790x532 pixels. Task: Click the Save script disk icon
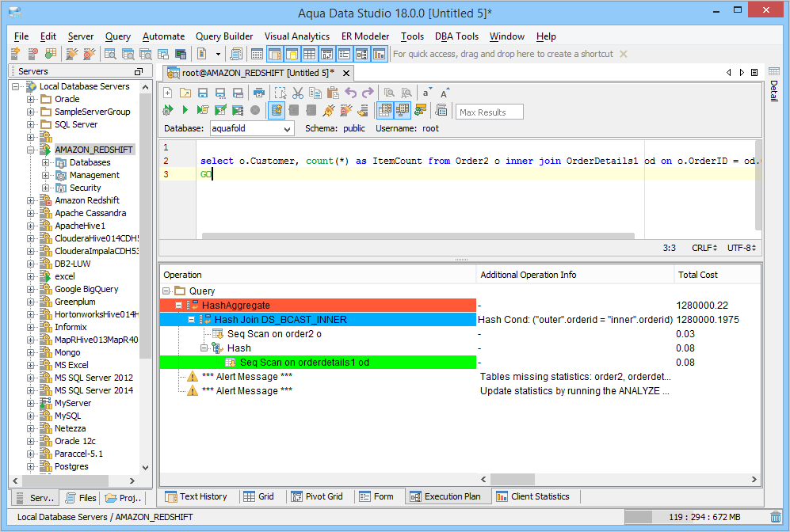coord(203,93)
